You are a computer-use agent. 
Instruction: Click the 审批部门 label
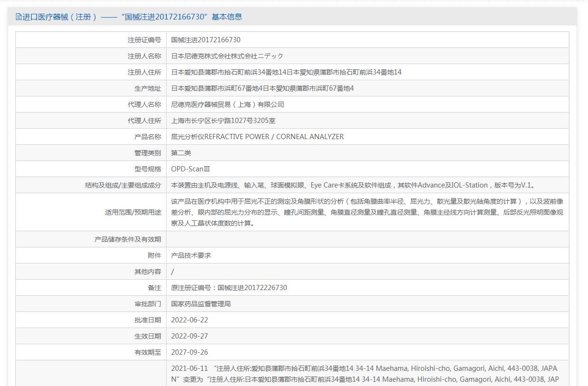pos(148,304)
